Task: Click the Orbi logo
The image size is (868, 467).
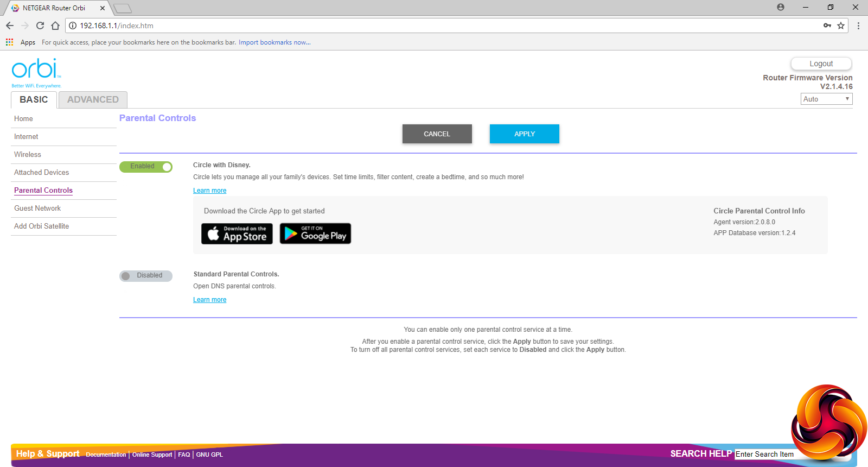Action: point(36,73)
